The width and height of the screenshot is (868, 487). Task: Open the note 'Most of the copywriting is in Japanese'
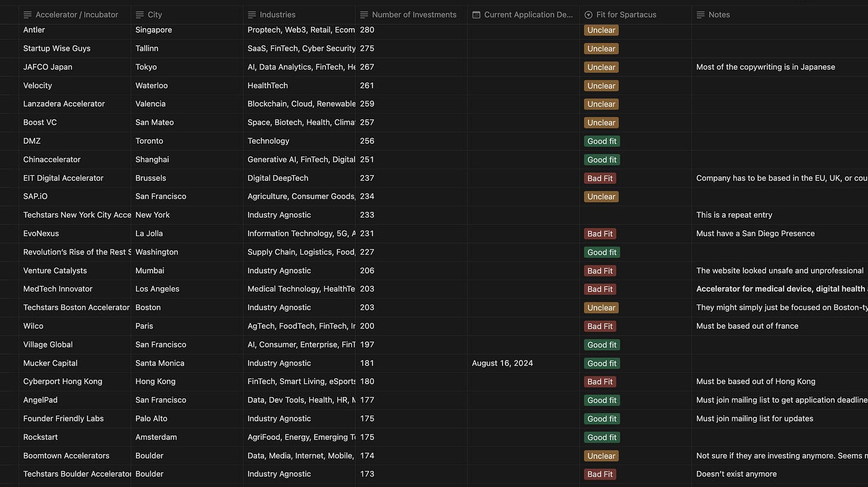coord(765,67)
